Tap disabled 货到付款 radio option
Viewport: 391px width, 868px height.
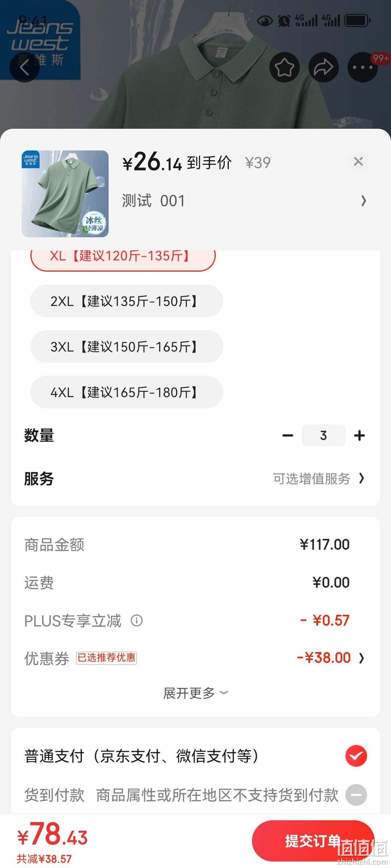coord(356,795)
